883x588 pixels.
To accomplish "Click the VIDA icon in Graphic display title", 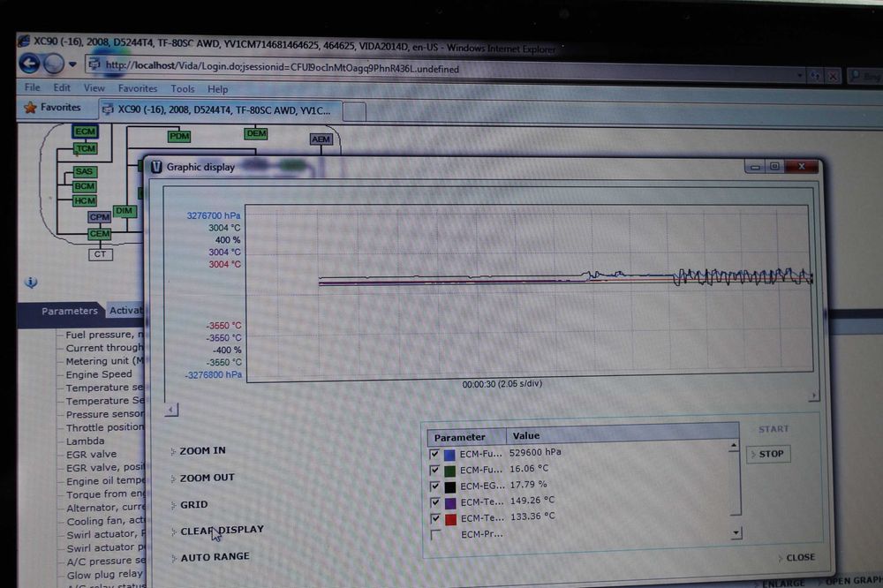I will 156,167.
